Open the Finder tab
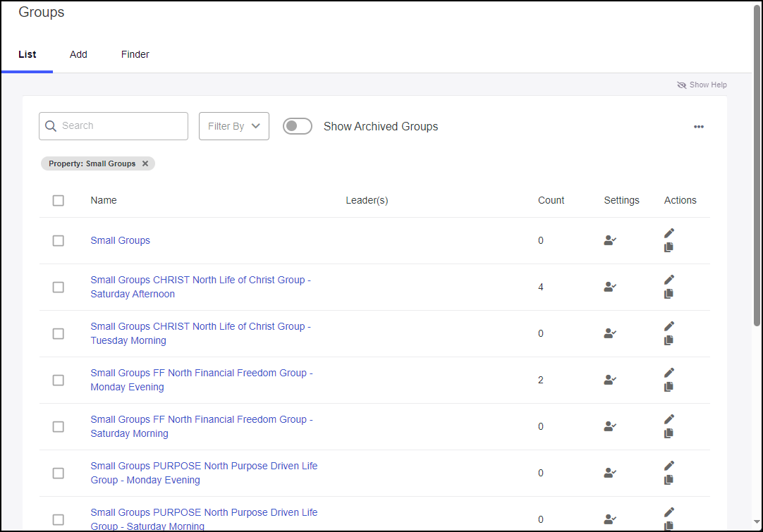The width and height of the screenshot is (763, 532). pyautogui.click(x=135, y=54)
